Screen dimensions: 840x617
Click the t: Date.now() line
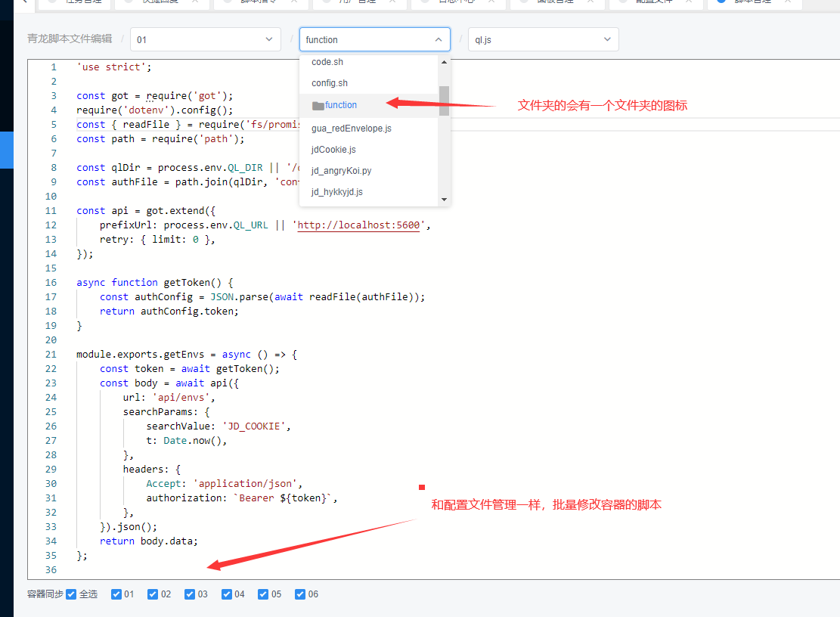(187, 441)
